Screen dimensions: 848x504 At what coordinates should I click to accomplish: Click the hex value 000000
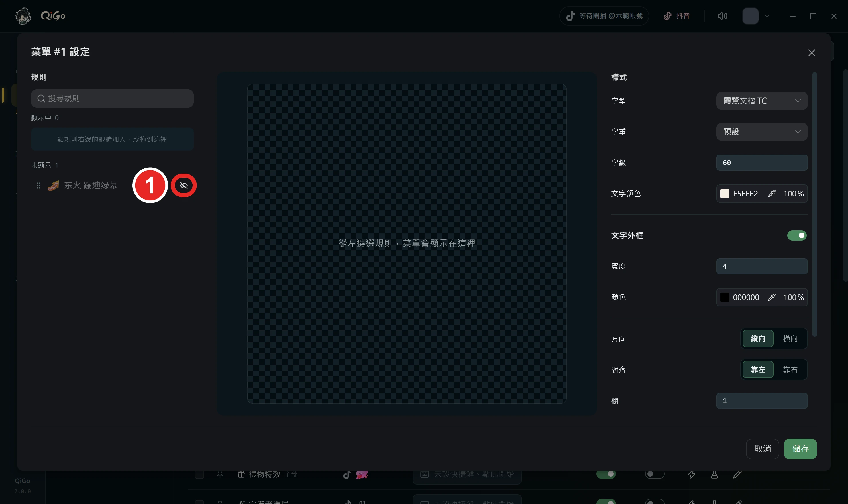(x=746, y=297)
